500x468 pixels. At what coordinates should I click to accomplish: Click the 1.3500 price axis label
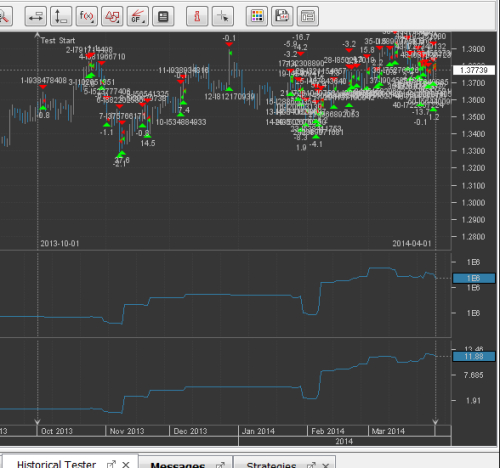tap(473, 117)
